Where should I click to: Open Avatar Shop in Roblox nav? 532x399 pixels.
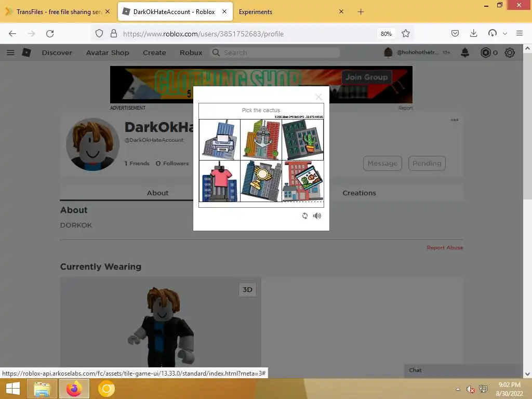tap(107, 52)
